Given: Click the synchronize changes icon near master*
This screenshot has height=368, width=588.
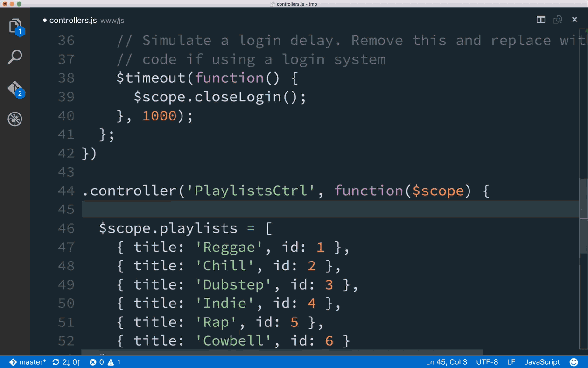Looking at the screenshot, I should (x=56, y=362).
